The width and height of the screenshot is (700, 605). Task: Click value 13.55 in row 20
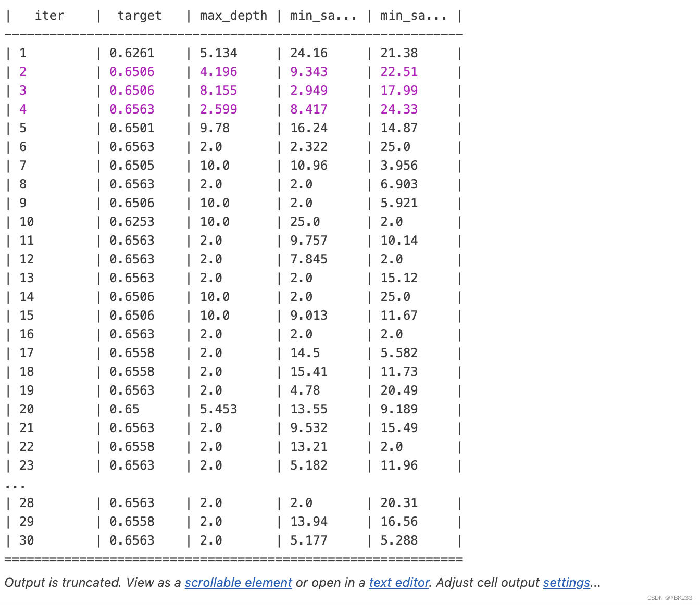309,409
